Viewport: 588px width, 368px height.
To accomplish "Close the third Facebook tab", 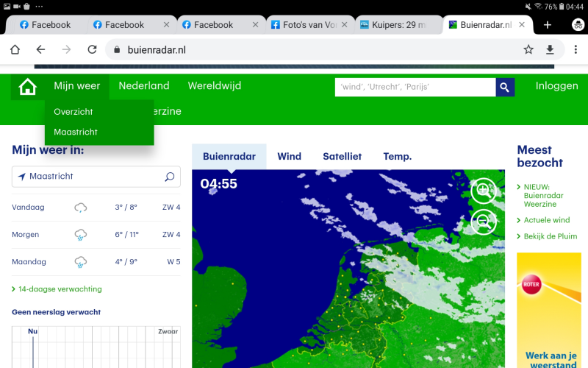I will [255, 25].
